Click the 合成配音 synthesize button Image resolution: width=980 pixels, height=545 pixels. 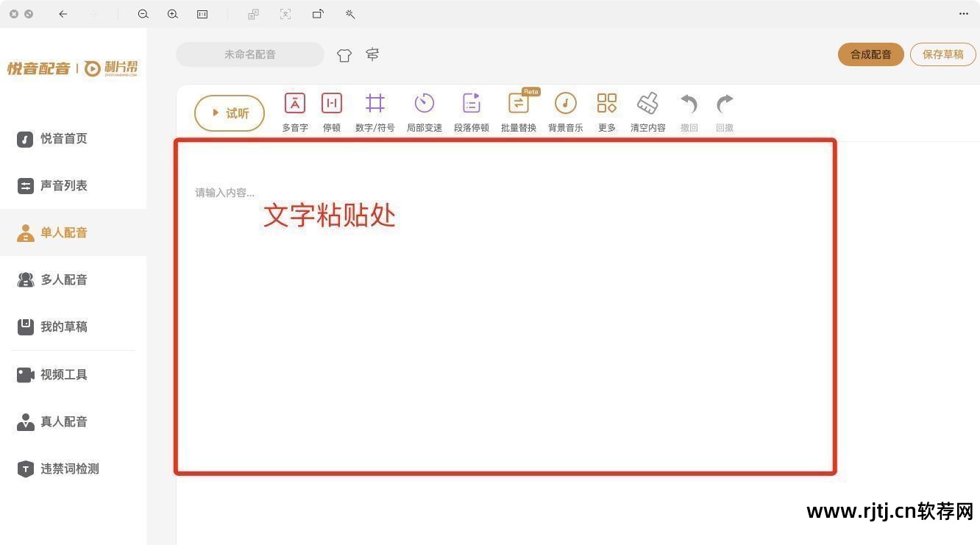(x=871, y=54)
